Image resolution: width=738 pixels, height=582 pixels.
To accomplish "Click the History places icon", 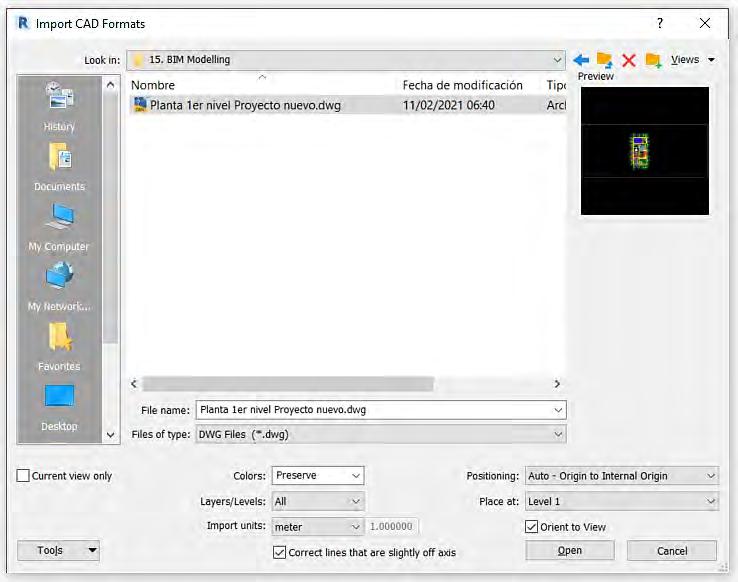I will tap(59, 95).
